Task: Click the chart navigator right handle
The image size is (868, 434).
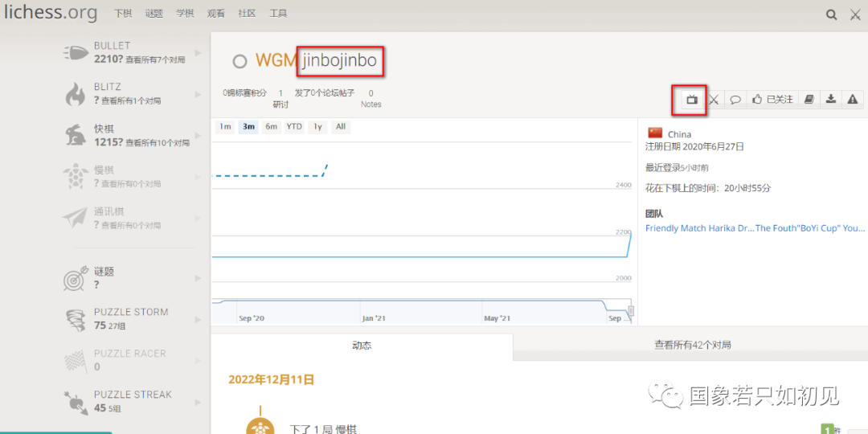Action: [x=631, y=310]
